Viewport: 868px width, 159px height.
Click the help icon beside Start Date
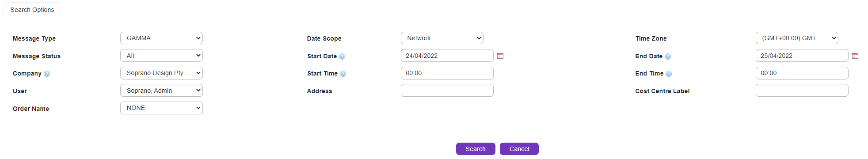pos(342,57)
